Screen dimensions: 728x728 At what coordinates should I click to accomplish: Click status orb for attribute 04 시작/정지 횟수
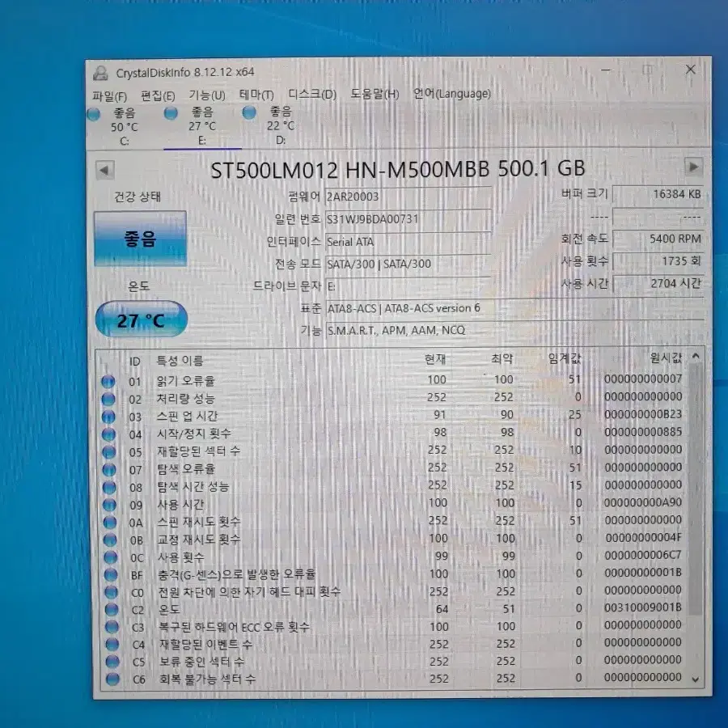(108, 434)
